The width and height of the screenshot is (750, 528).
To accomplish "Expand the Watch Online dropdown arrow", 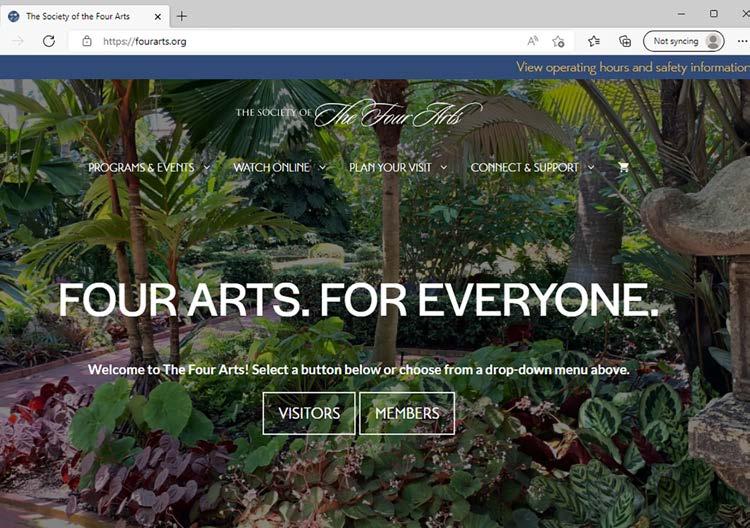I will pyautogui.click(x=322, y=167).
